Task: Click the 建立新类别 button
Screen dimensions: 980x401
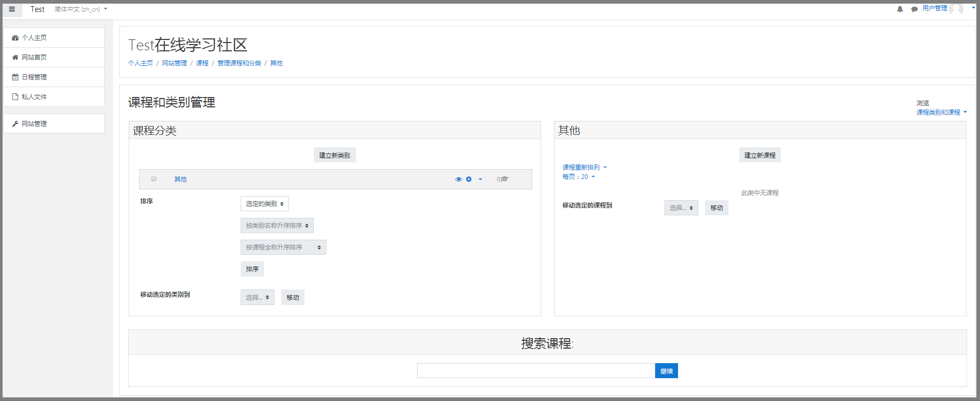Action: [335, 155]
